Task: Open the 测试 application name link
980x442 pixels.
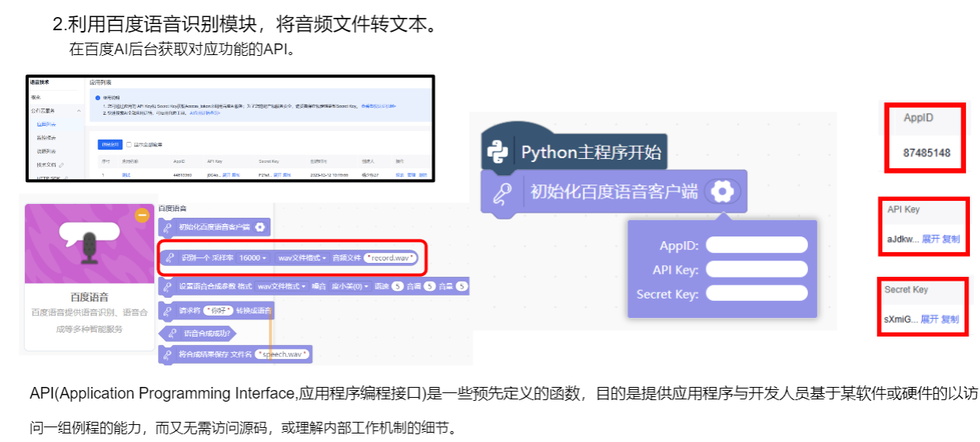Action: (126, 174)
